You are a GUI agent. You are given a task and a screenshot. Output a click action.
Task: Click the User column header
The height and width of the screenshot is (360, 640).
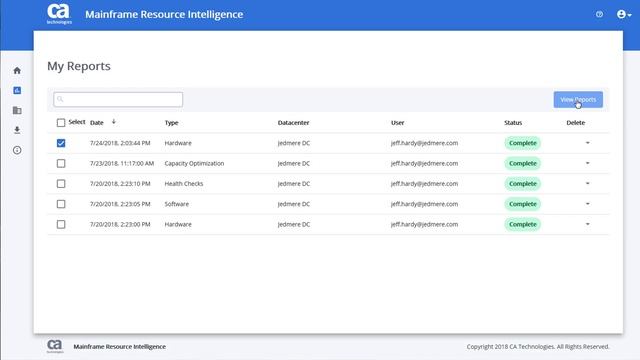(x=398, y=122)
